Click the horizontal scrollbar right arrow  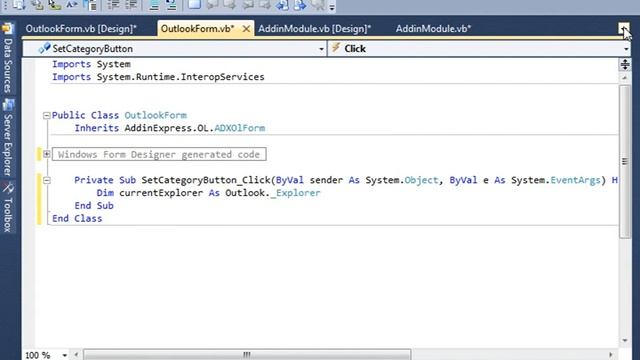(x=611, y=355)
